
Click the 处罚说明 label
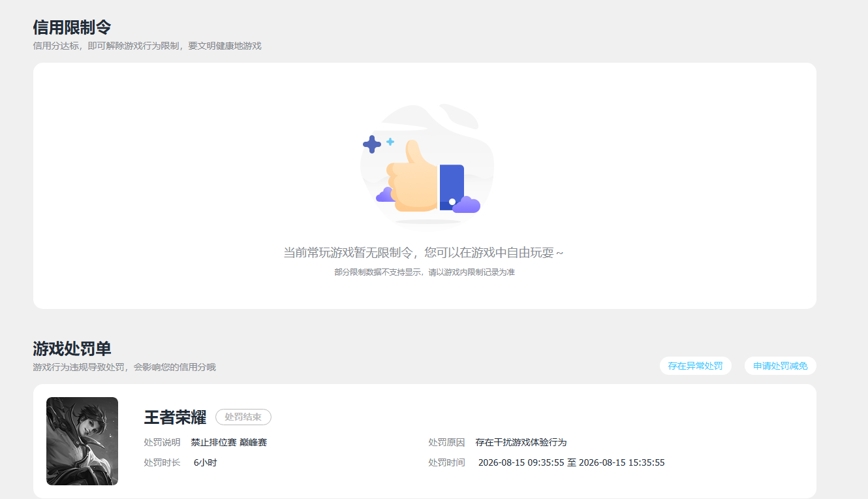pyautogui.click(x=162, y=442)
